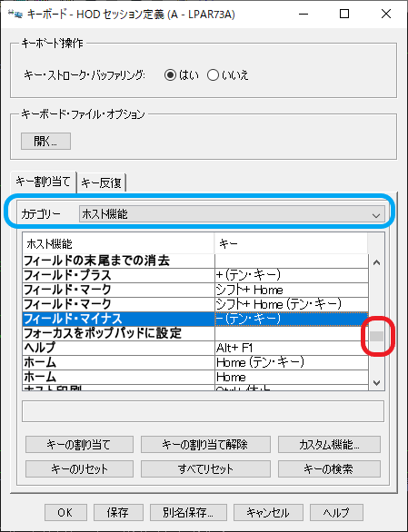Click the empty key input field below list
This screenshot has width=408, height=532.
(204, 411)
